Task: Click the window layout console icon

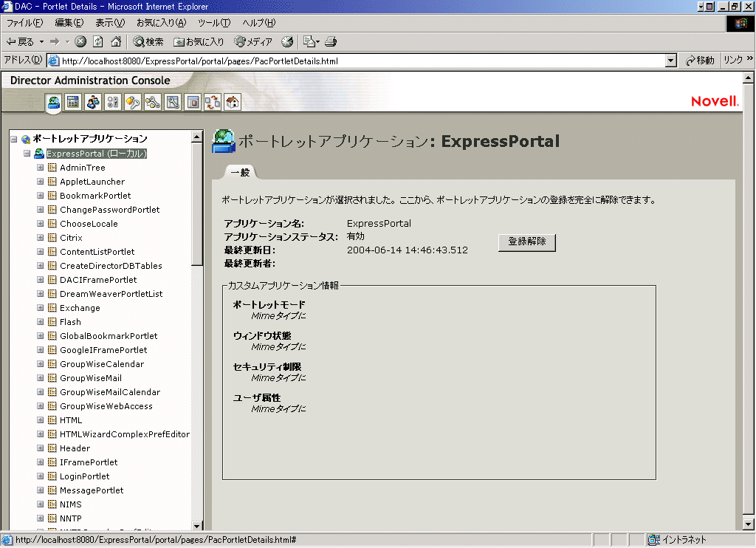Action: (x=193, y=102)
